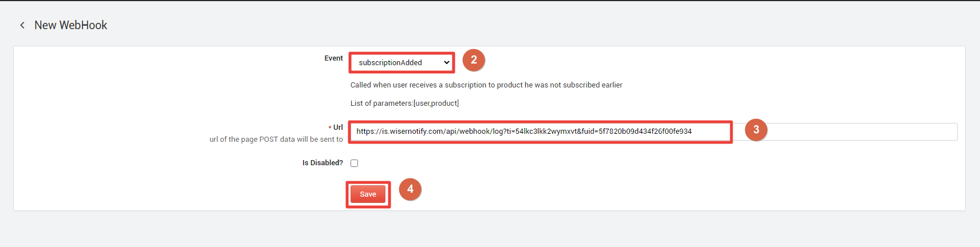Click the red step 2 badge
980x247 pixels.
click(x=474, y=60)
